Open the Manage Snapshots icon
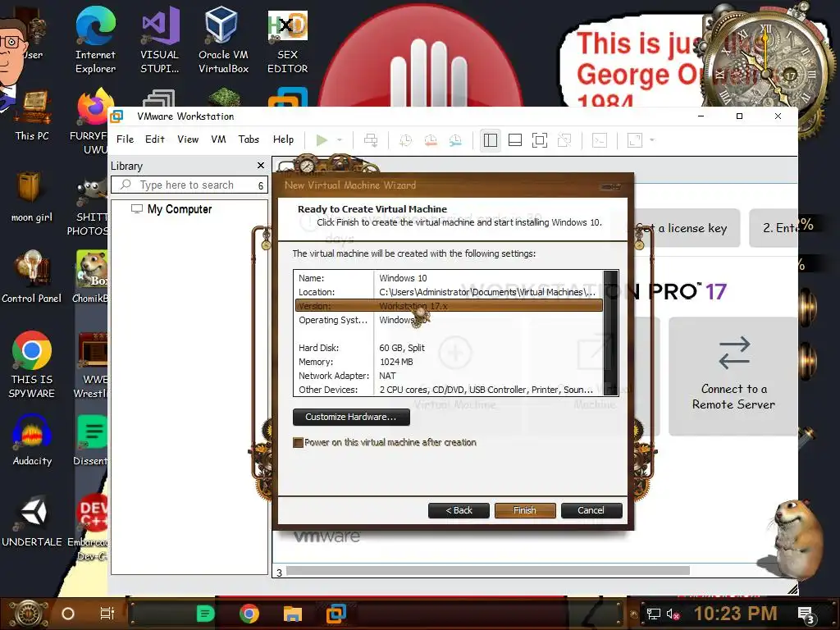Image resolution: width=840 pixels, height=630 pixels. 455,140
